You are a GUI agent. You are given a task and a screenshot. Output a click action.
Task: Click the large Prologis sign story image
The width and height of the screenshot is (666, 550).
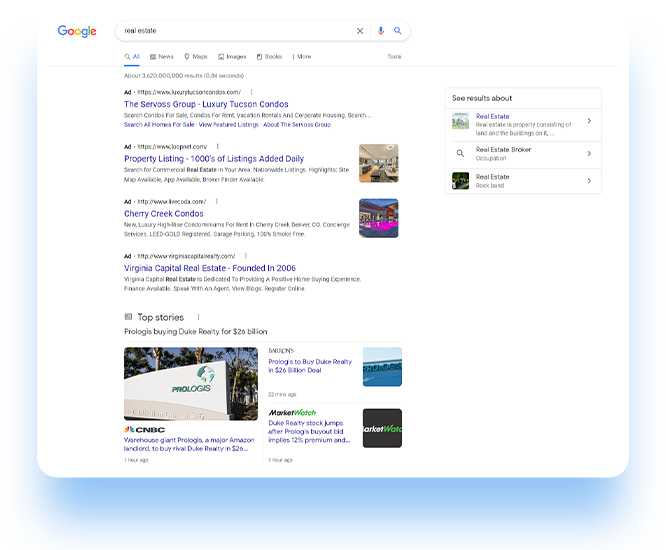click(191, 384)
